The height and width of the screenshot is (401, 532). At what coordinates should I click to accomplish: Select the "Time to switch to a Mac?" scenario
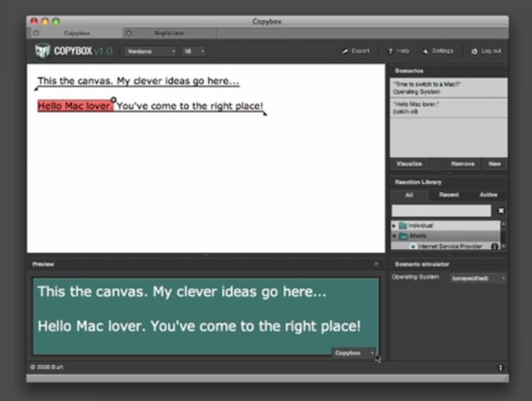point(449,88)
